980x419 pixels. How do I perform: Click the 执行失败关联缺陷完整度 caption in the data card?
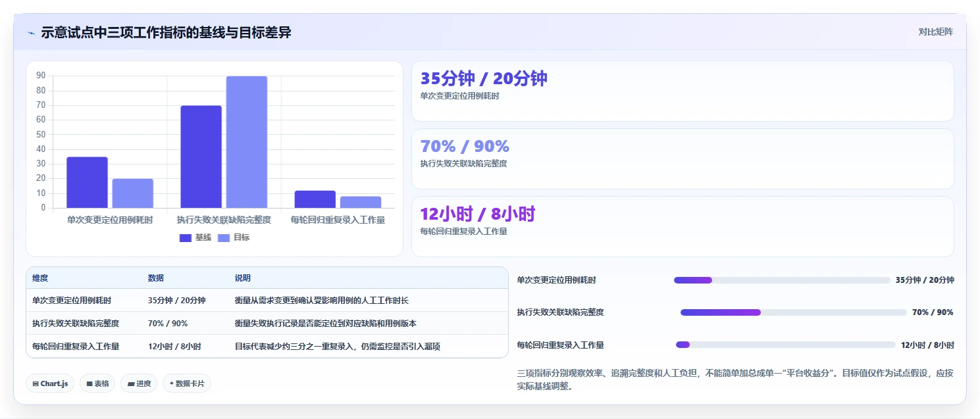coord(463,163)
